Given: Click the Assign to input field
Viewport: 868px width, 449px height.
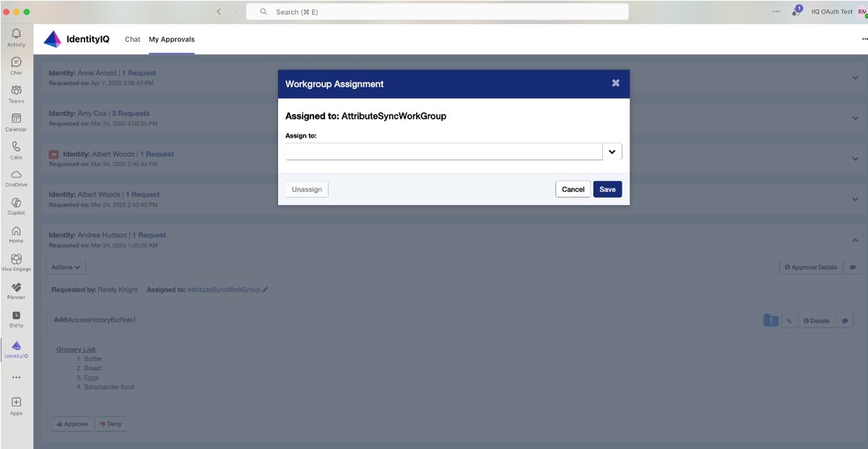Looking at the screenshot, I should (x=443, y=152).
